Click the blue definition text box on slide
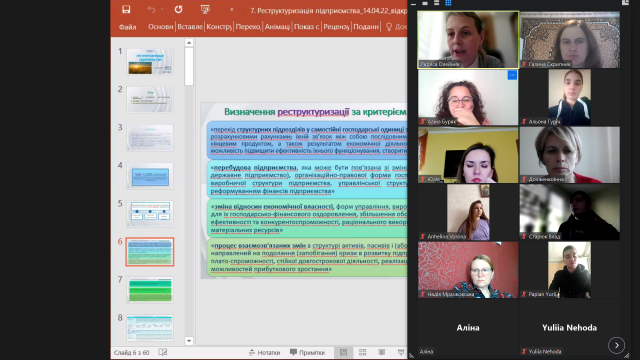 coord(307,140)
